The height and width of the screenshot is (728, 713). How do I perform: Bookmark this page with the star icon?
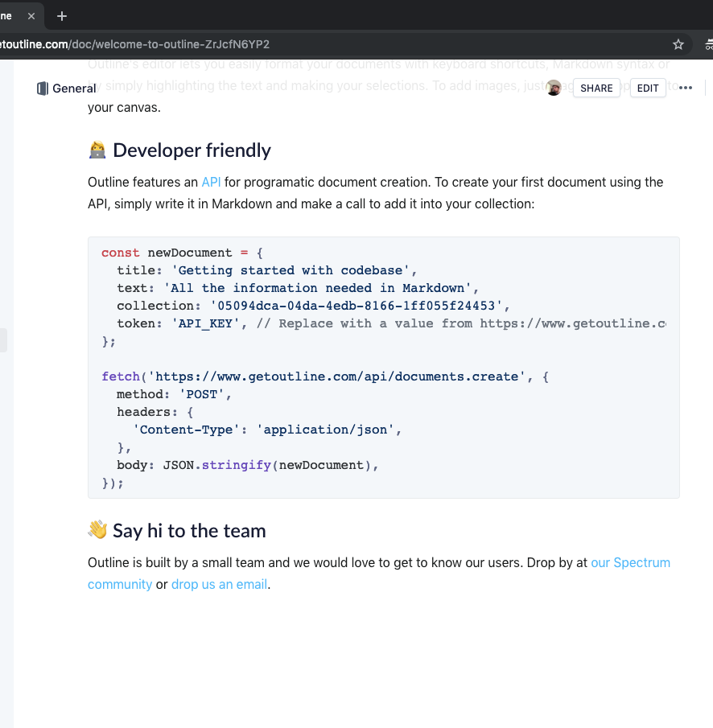pos(678,44)
